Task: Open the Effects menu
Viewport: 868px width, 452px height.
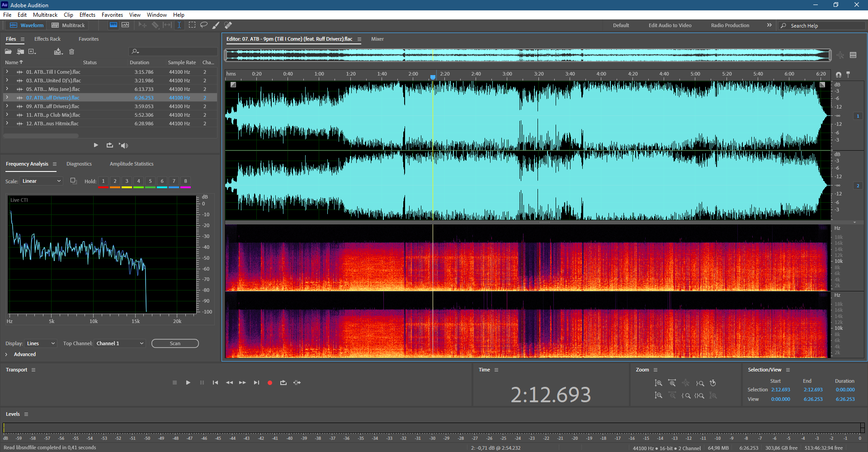Action: coord(87,15)
